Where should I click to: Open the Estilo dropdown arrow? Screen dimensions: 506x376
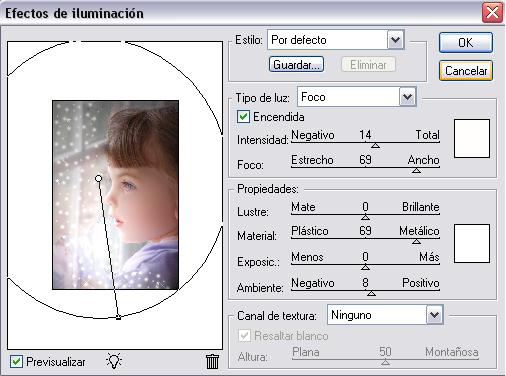coord(396,40)
